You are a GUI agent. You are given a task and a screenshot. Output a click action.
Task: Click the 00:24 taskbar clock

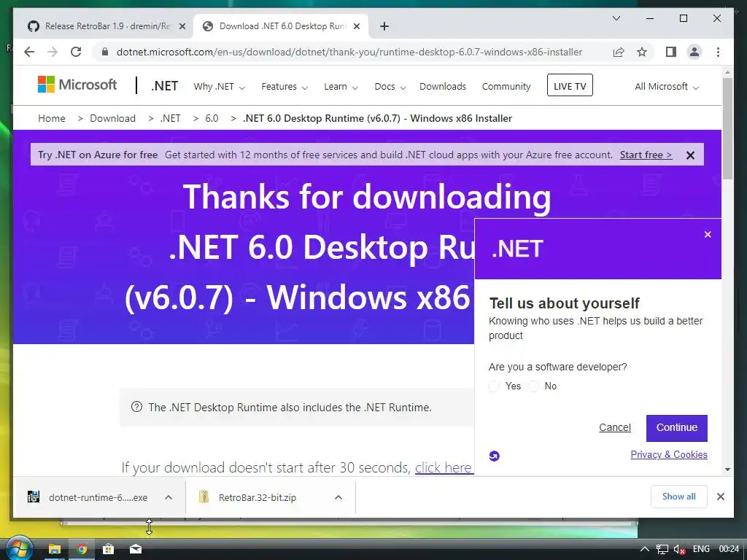click(729, 549)
